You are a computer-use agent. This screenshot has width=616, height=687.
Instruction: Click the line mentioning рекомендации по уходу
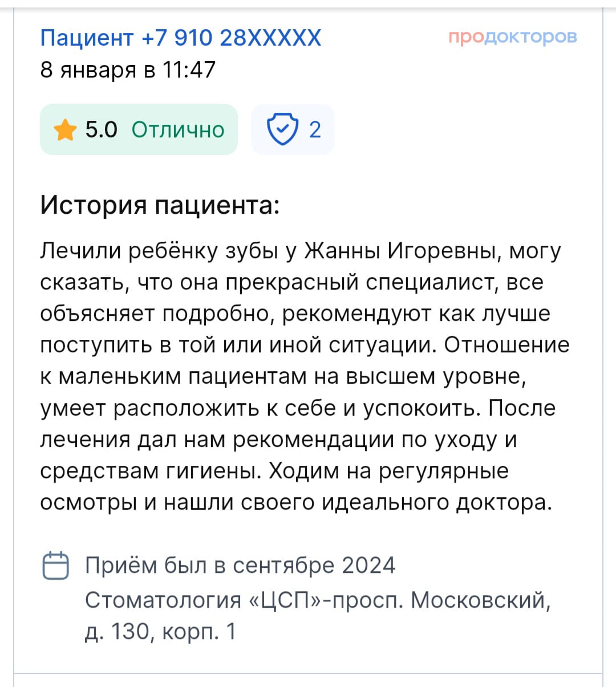tap(278, 440)
